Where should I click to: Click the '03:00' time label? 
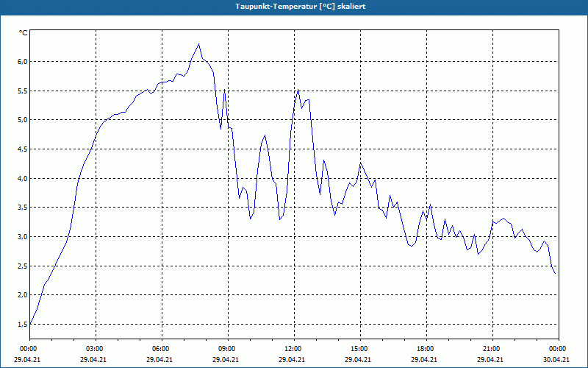94,349
